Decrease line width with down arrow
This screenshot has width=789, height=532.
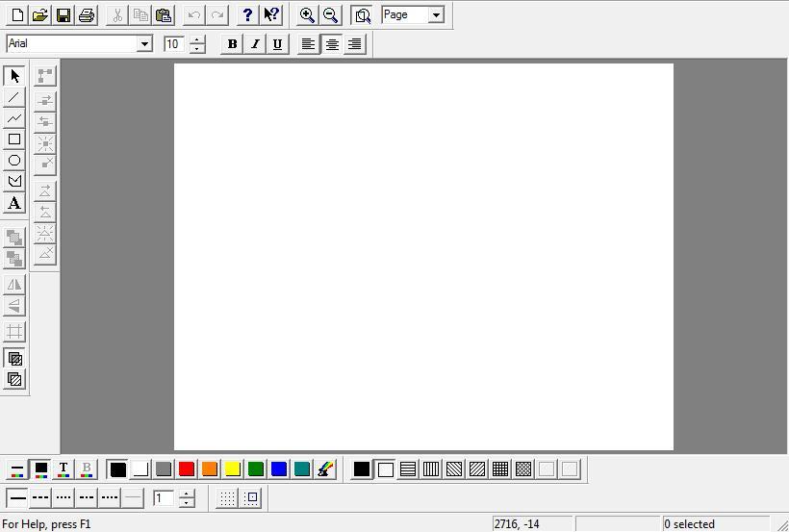pyautogui.click(x=186, y=503)
